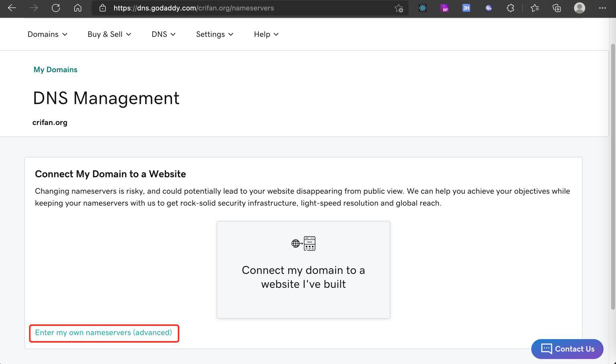
Task: Click the address bar URL
Action: pyautogui.click(x=194, y=8)
